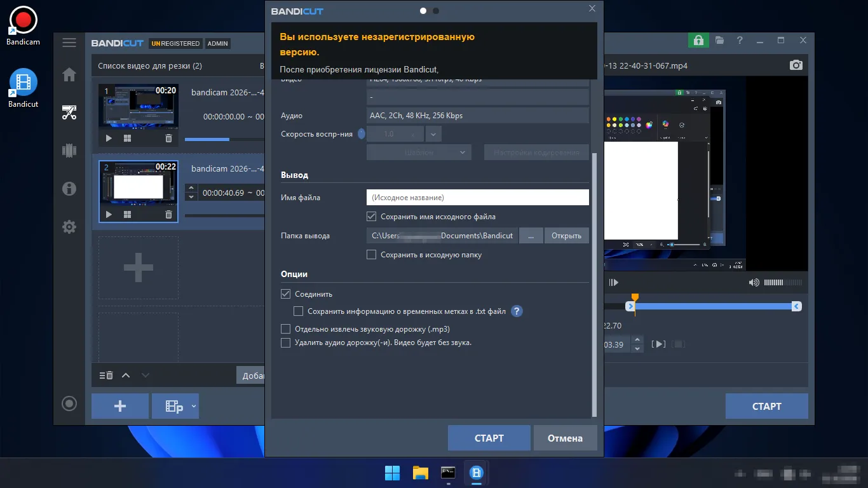Click the grid icon under segment 1
This screenshot has height=488, width=868.
(127, 138)
